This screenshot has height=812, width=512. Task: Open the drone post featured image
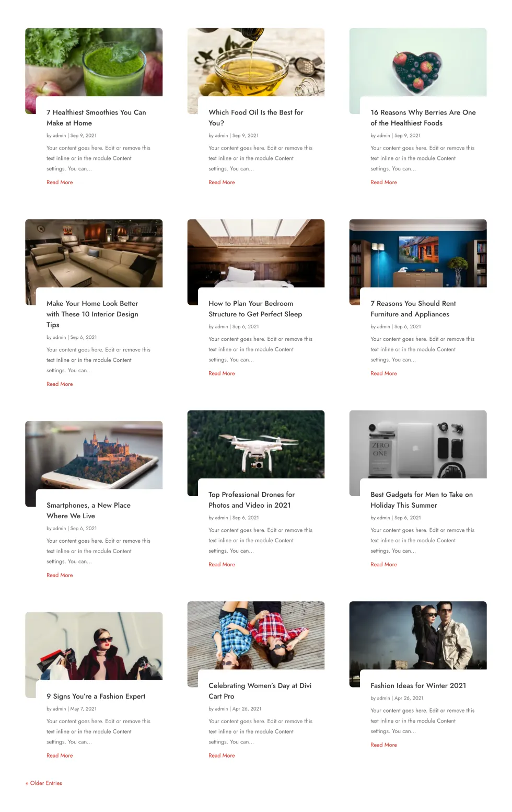coord(256,444)
